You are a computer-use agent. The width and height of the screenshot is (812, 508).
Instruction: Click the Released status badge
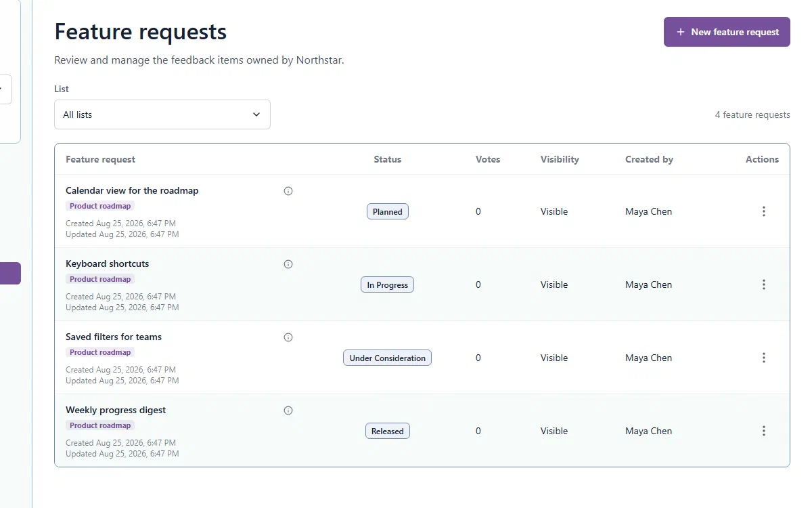(x=388, y=431)
